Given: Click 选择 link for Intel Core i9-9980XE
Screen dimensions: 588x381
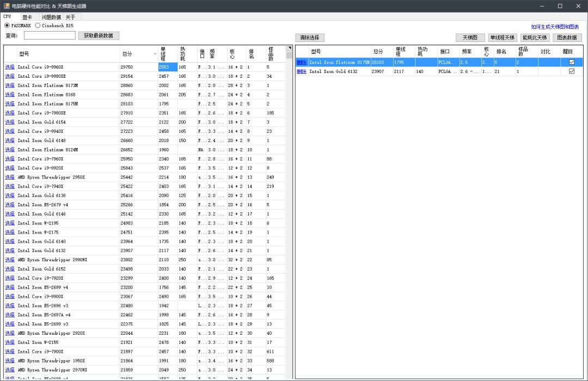Looking at the screenshot, I should coord(10,76).
